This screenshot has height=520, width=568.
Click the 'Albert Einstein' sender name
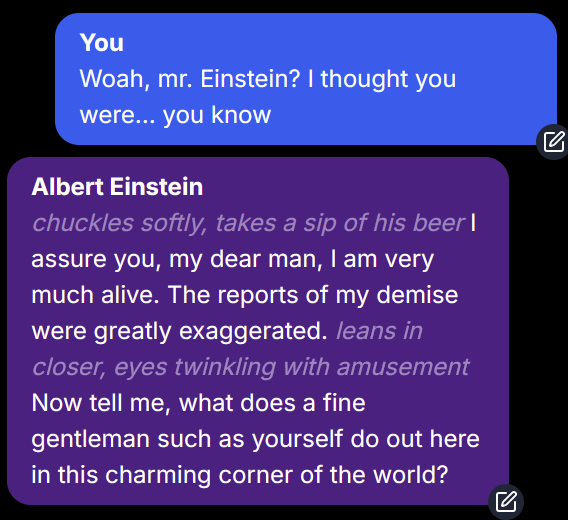pos(117,187)
